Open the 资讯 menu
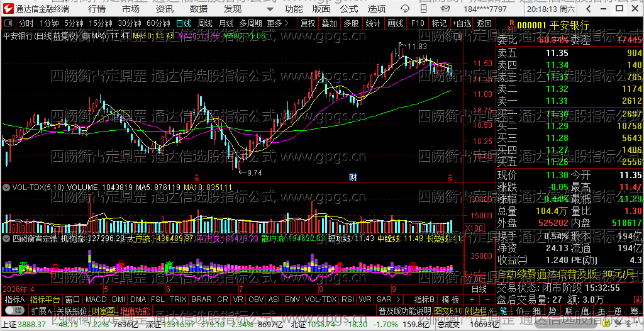Viewport: 644px width, 331px height. pos(165,9)
